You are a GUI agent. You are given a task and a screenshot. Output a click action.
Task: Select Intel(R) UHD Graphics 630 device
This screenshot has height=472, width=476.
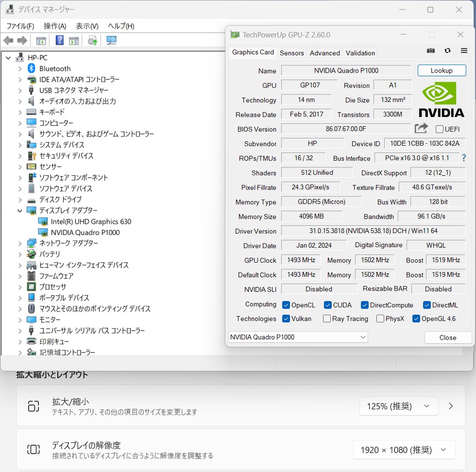click(91, 221)
